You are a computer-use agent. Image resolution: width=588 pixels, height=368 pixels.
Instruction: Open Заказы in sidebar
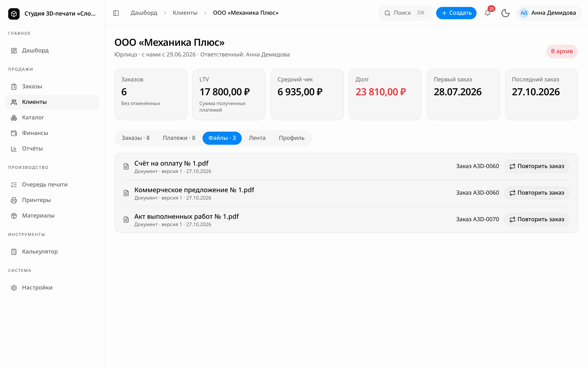coord(52,86)
